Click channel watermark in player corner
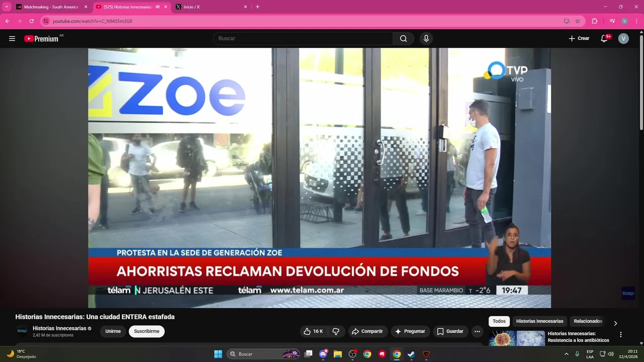The width and height of the screenshot is (644, 362). (x=628, y=293)
